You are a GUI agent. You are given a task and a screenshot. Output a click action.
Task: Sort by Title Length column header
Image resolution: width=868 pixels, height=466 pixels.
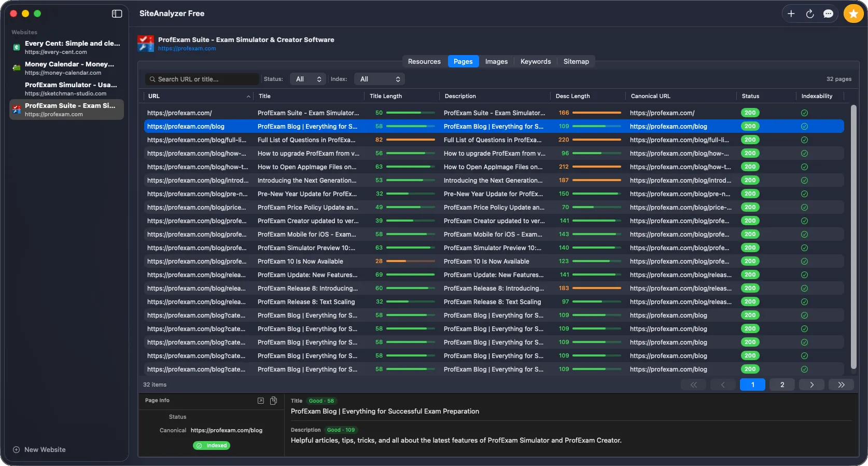pyautogui.click(x=386, y=96)
